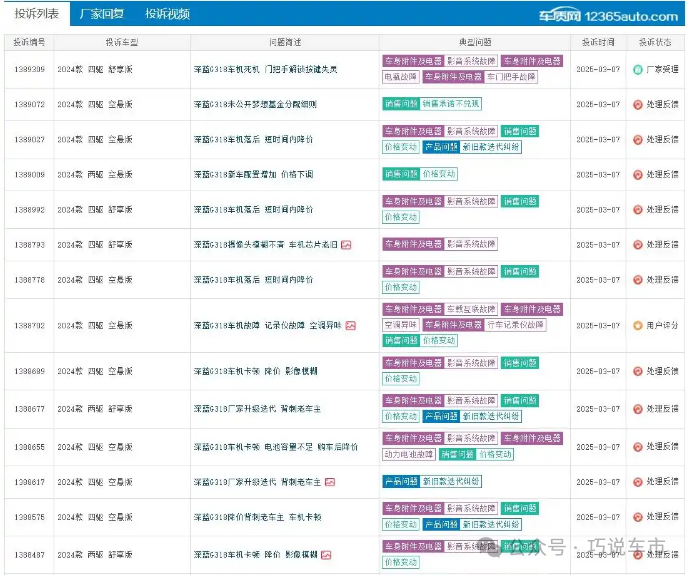Image resolution: width=688 pixels, height=575 pixels.
Task: Open complaint 深蓝G318降价背刺老车主 车机卡顿
Action: coord(257,517)
